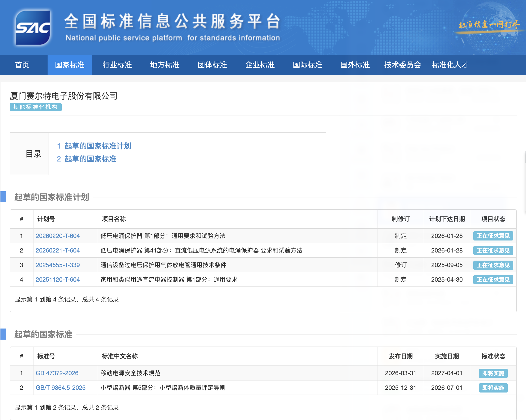Select the 国家标准 navigation tab

pyautogui.click(x=70, y=65)
